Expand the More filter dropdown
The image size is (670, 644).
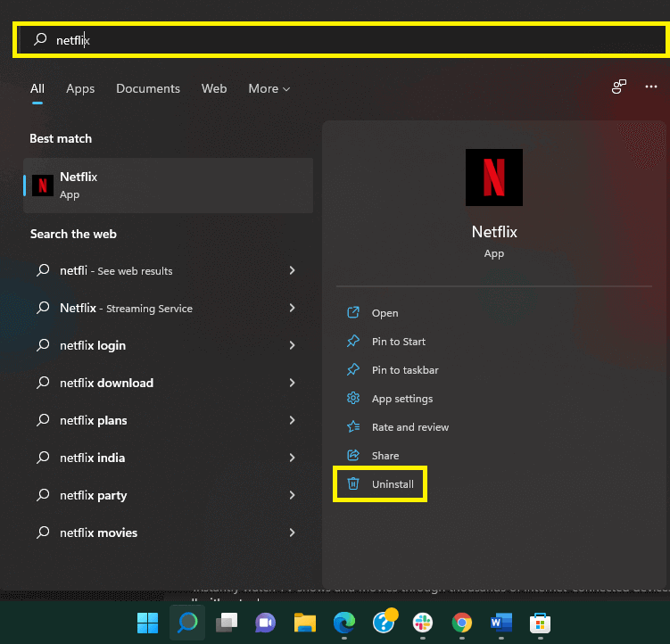pyautogui.click(x=269, y=89)
